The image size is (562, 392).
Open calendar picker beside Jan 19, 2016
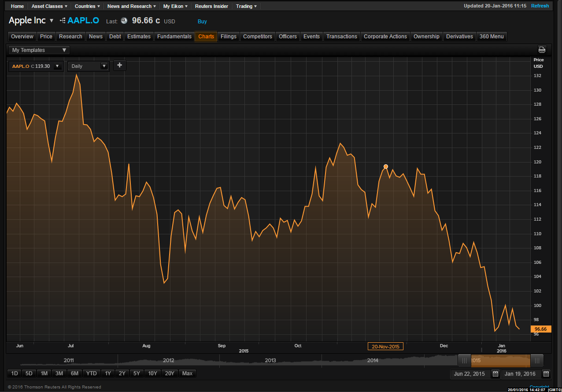(546, 374)
